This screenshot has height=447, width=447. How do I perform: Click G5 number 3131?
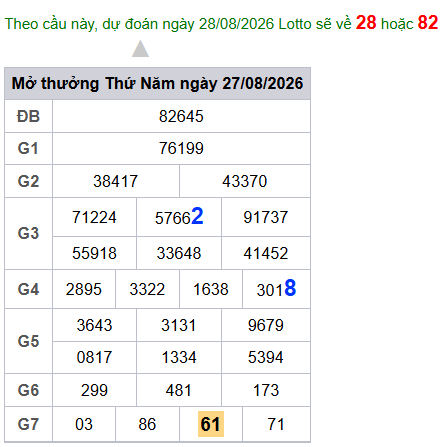click(x=179, y=325)
